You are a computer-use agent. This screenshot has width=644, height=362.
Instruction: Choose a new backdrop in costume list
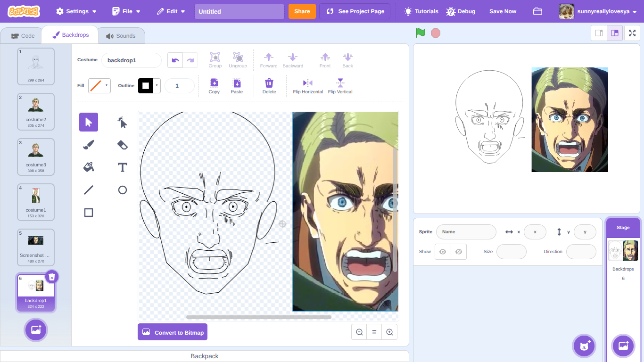36,330
